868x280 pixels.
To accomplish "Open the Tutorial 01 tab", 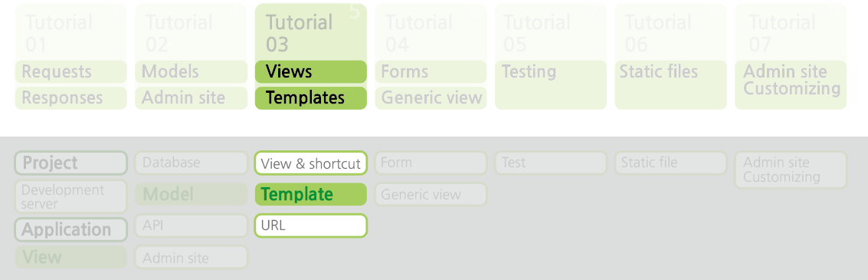I will click(x=70, y=32).
